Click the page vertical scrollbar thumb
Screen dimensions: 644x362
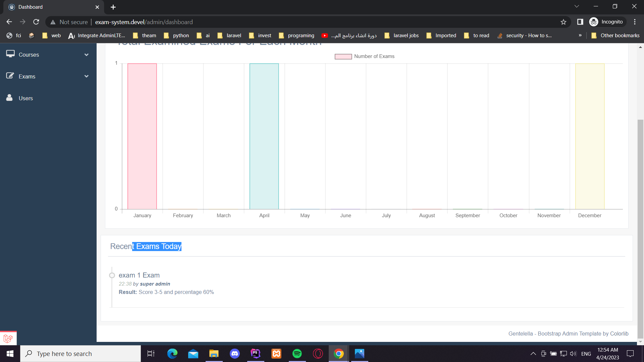pos(641,229)
